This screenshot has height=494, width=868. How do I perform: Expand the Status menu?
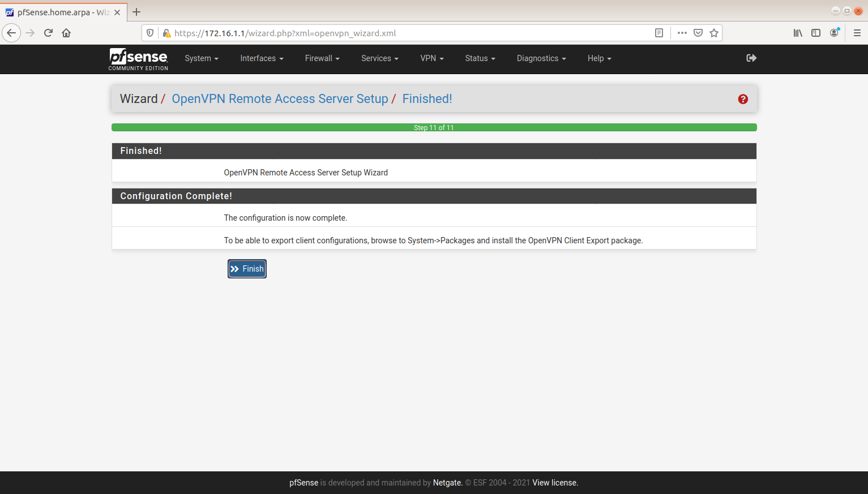(x=480, y=58)
